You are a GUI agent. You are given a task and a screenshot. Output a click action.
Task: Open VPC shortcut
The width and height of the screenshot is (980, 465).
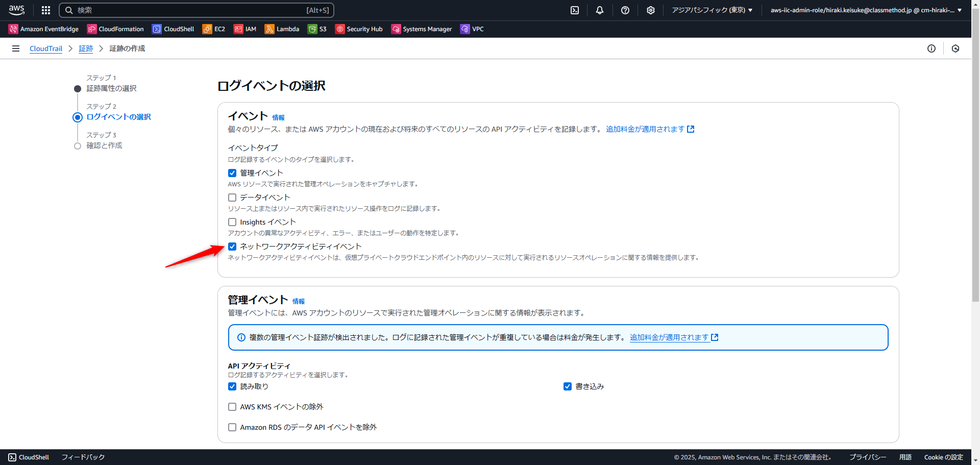[472, 29]
